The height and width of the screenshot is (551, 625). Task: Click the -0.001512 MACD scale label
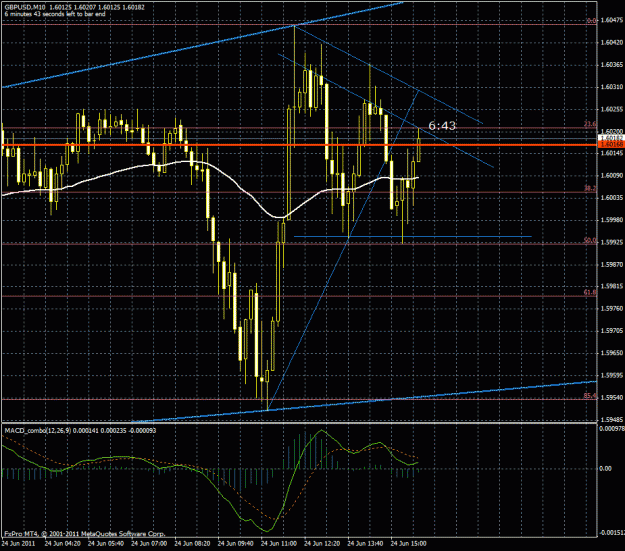[612, 532]
